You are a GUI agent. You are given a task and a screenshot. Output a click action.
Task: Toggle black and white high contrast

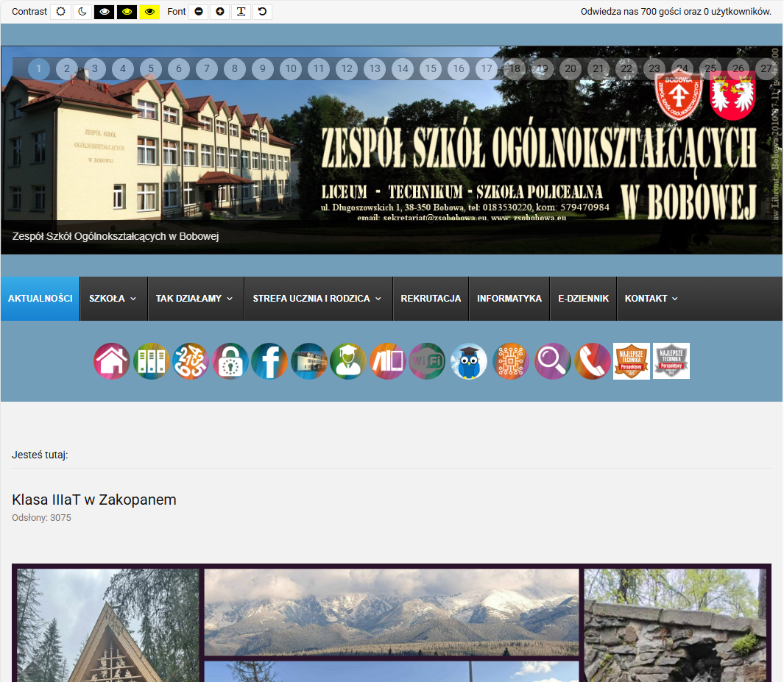(105, 12)
